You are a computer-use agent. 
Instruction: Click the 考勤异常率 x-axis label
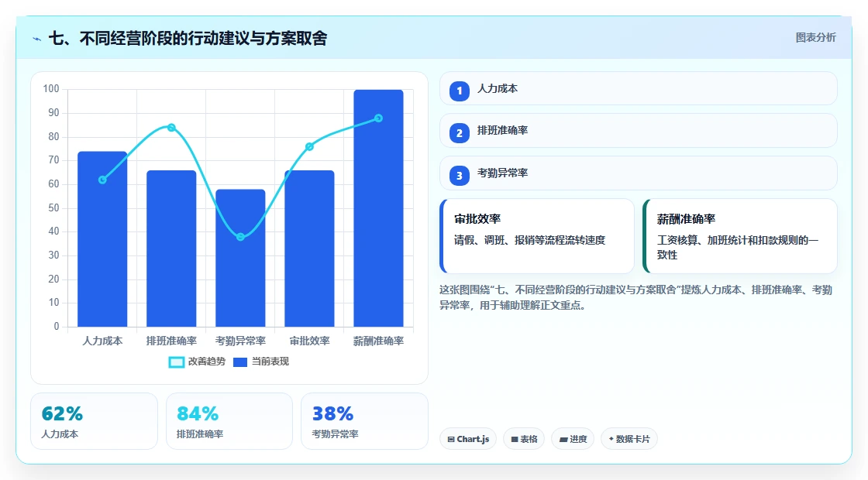tap(240, 341)
